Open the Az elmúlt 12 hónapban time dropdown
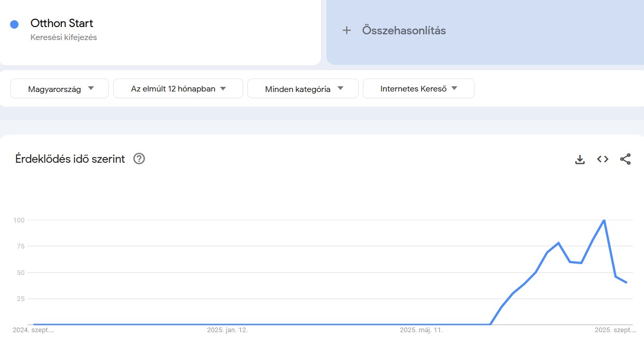 pyautogui.click(x=178, y=88)
